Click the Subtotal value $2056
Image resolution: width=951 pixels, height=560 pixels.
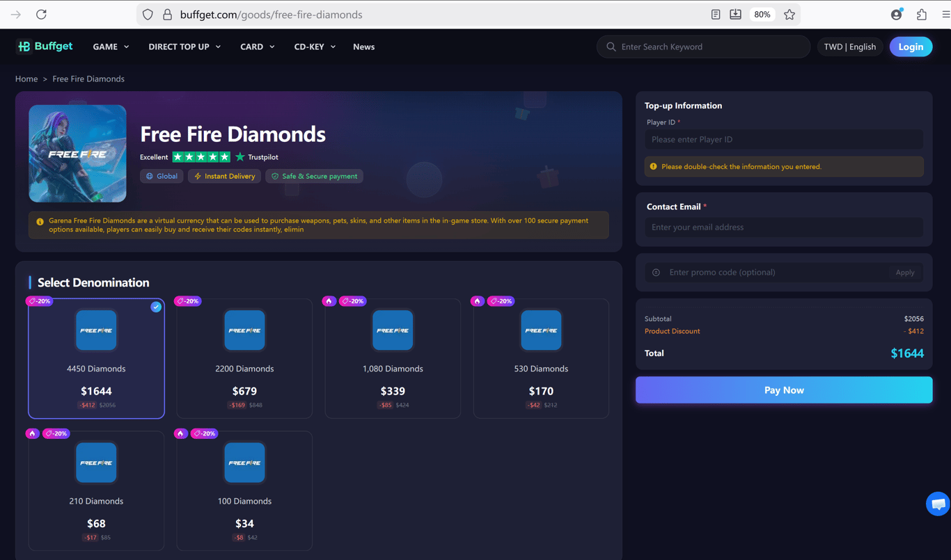coord(914,319)
